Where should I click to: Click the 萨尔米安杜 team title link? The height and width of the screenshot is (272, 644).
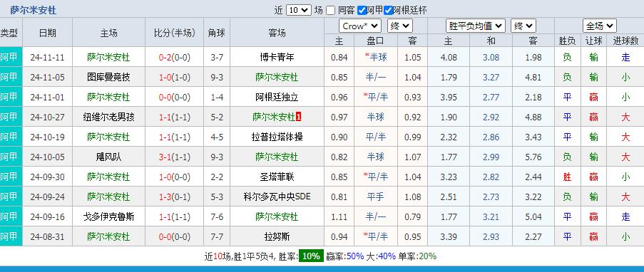34,10
